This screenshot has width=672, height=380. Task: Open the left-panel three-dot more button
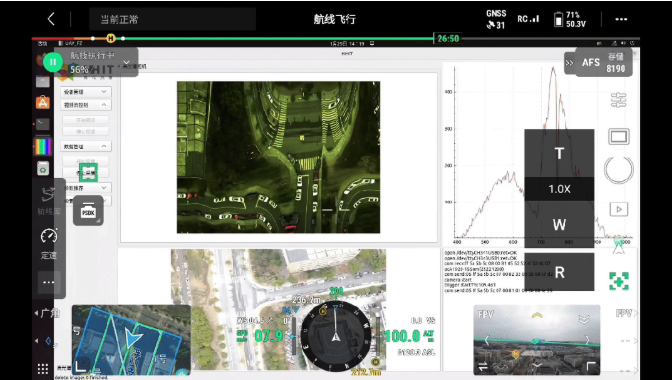49,282
